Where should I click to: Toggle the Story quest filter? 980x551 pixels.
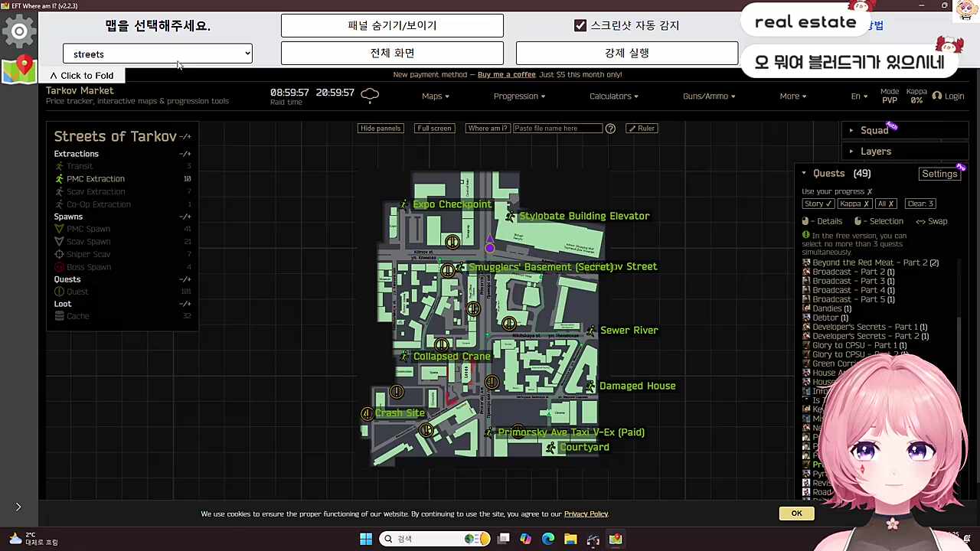pyautogui.click(x=817, y=204)
